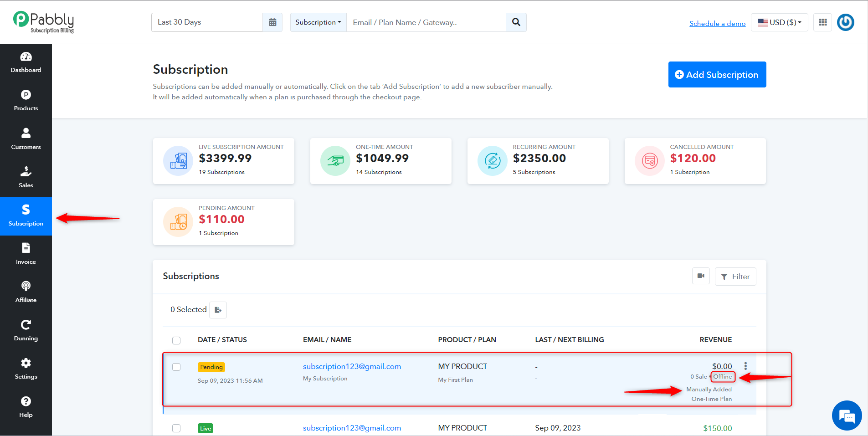Check the Live subscription row checkbox
The height and width of the screenshot is (436, 868).
pos(176,428)
